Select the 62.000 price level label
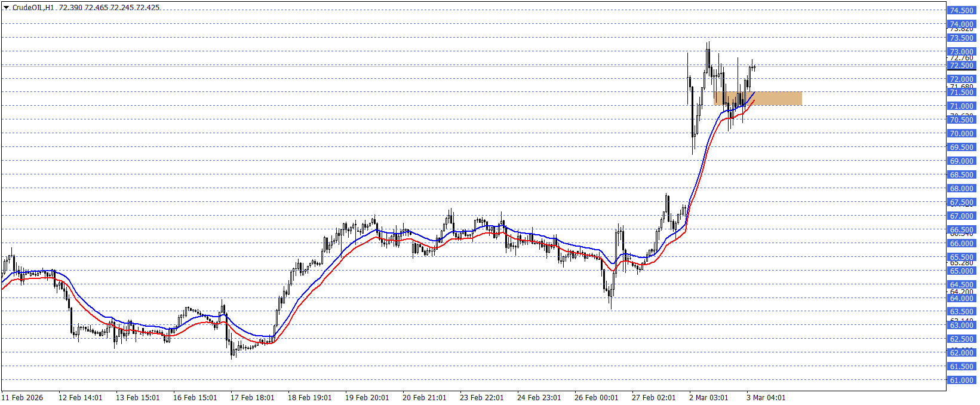This screenshot has height=405, width=980. click(x=961, y=353)
